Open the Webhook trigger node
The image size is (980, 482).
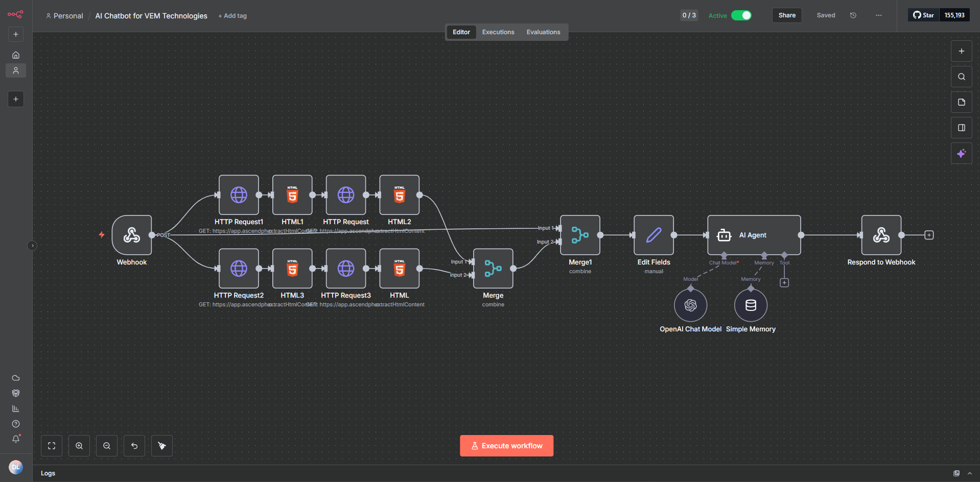132,235
